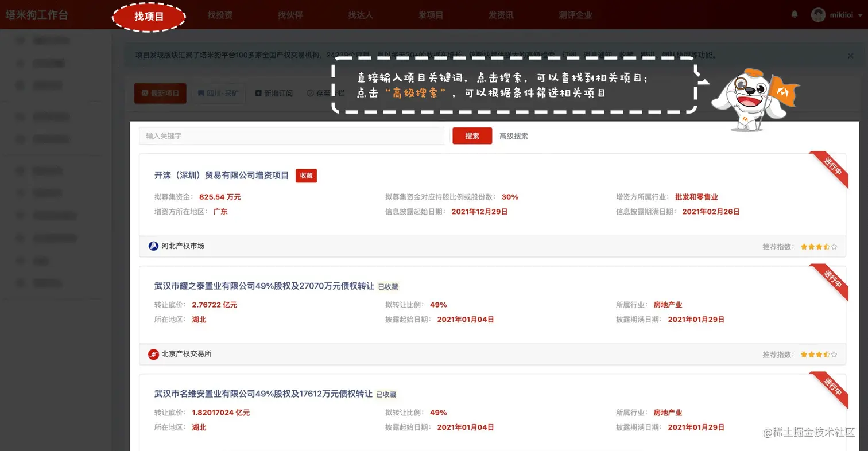Screen dimensions: 868x451
Task: Click 房地产业 on 武汉市耀之泰置业 card
Action: tap(668, 305)
